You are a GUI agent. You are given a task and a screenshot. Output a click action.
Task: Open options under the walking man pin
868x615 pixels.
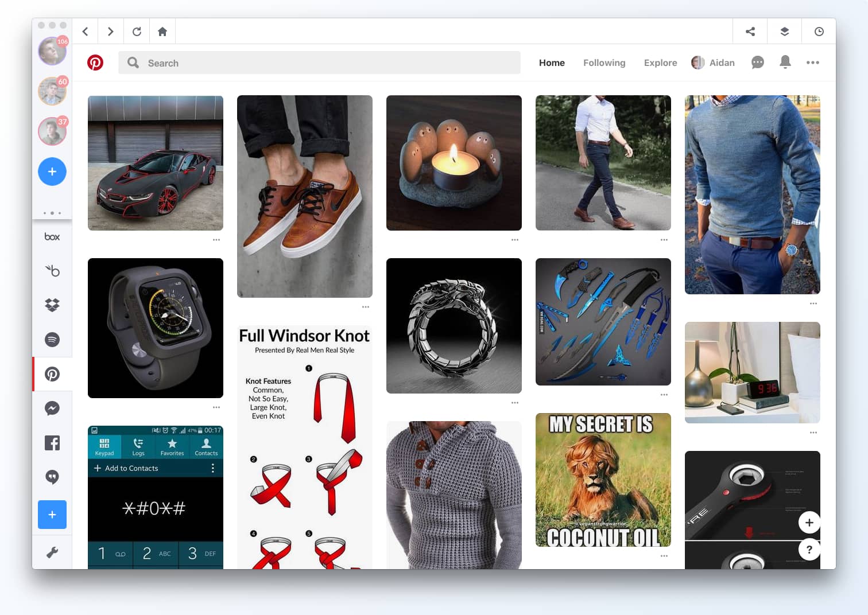point(664,240)
